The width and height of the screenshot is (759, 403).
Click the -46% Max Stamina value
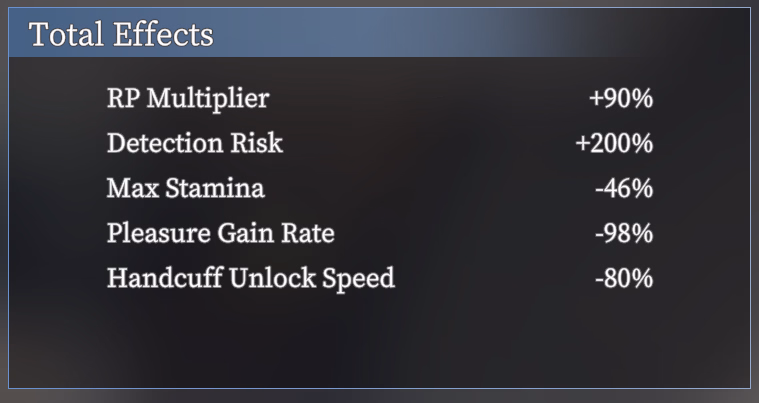[624, 188]
